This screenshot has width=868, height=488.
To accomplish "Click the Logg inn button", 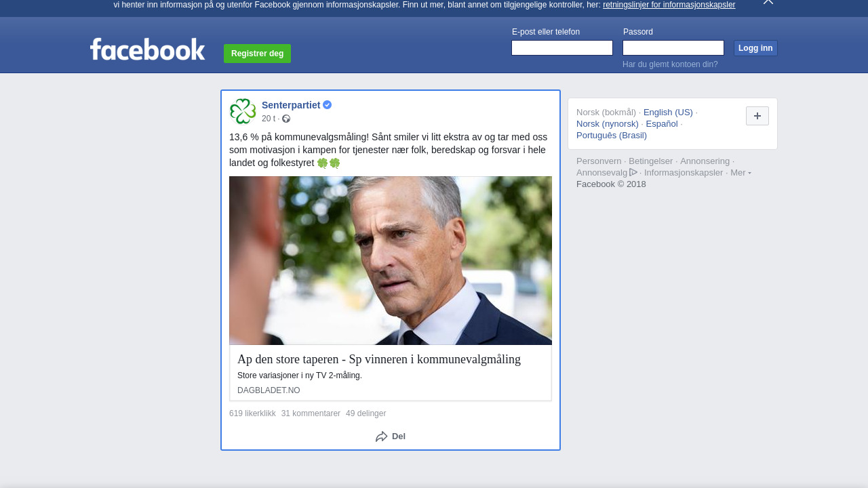I will click(755, 48).
